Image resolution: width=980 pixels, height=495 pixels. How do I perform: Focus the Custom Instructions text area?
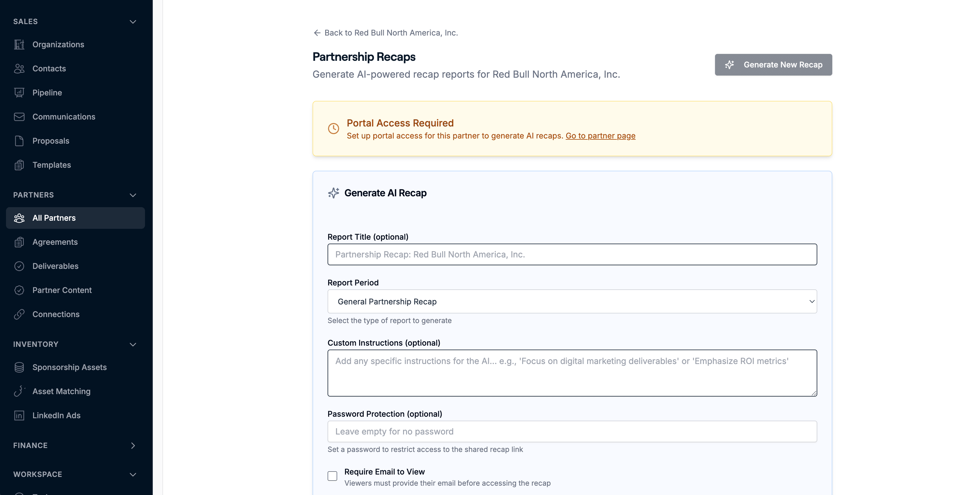click(x=572, y=373)
